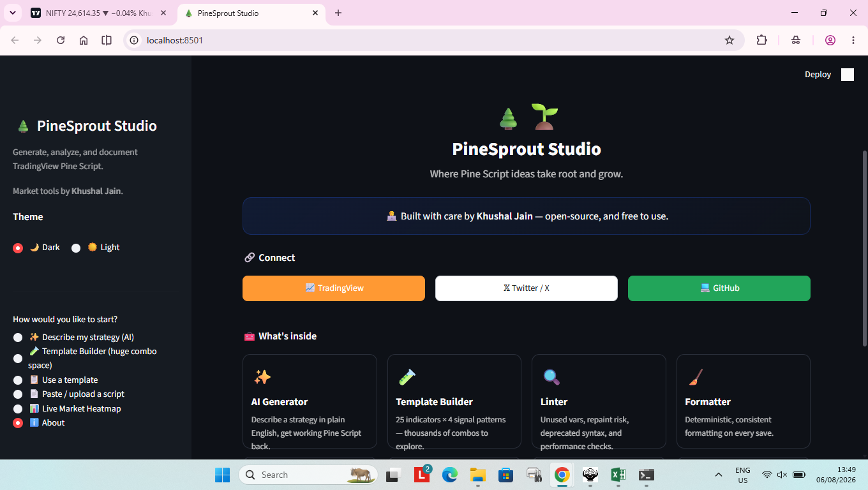
Task: Click the pine tree emoji in header
Action: pyautogui.click(x=508, y=118)
